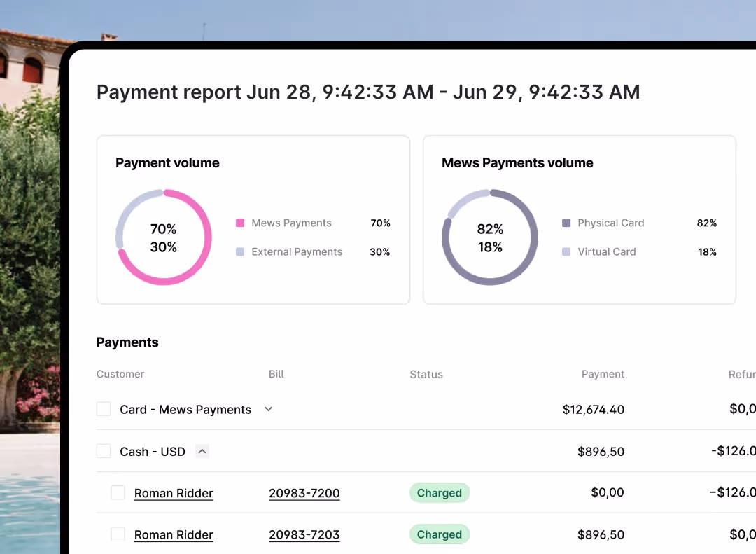Expand the Card - Mews Payments group

[x=269, y=409]
